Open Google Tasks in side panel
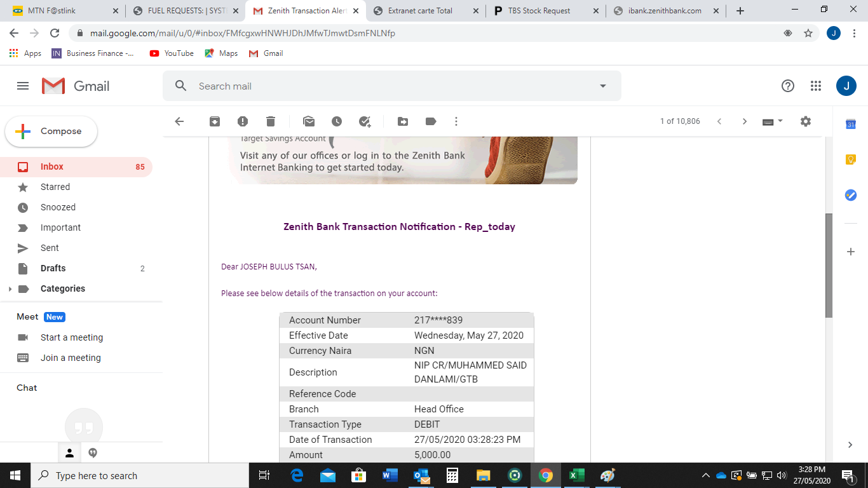 (851, 195)
